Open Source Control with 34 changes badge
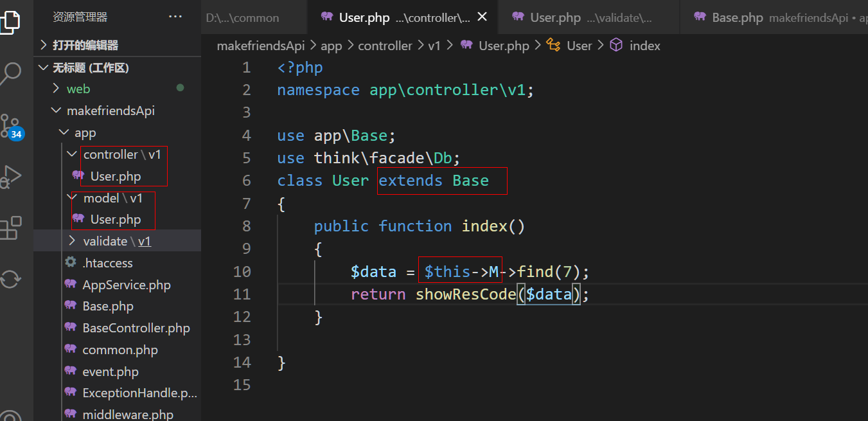The image size is (868, 421). click(11, 126)
